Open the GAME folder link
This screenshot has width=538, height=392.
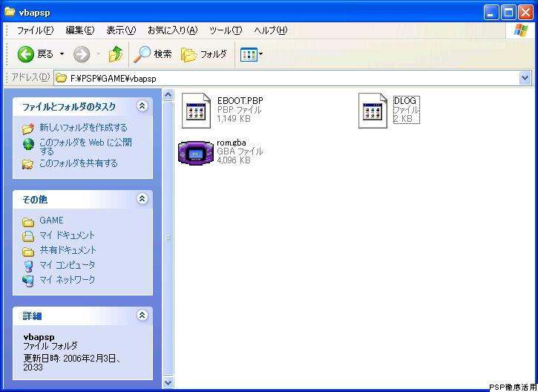[51, 220]
